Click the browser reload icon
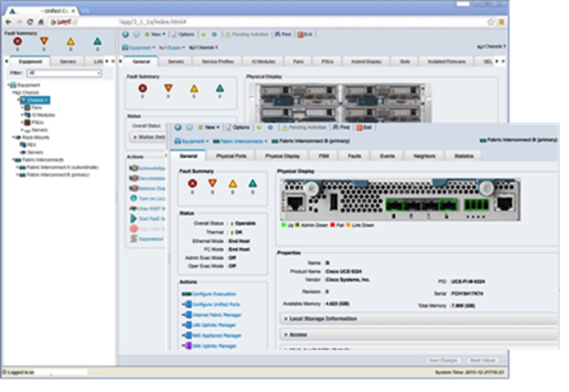This screenshot has width=569, height=392. (30, 22)
